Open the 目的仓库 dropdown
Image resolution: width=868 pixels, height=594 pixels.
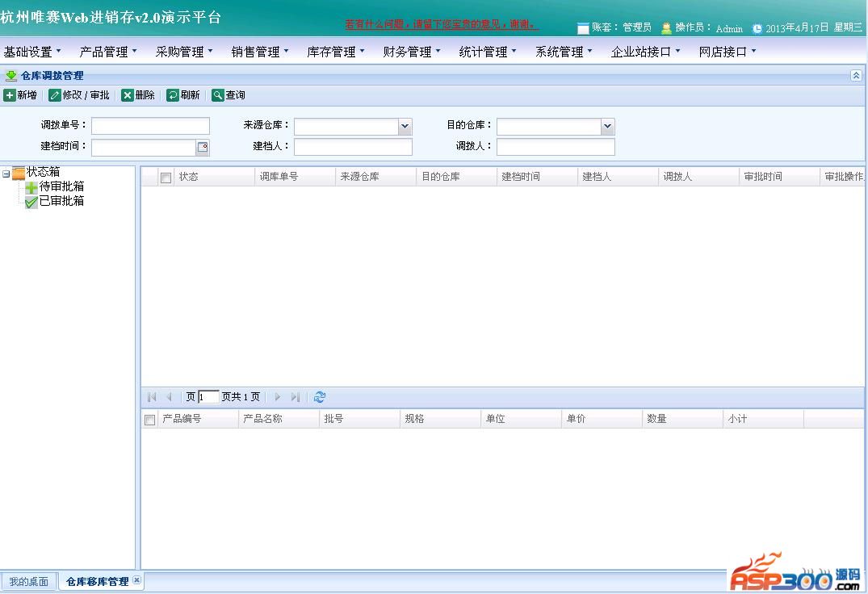tap(608, 127)
